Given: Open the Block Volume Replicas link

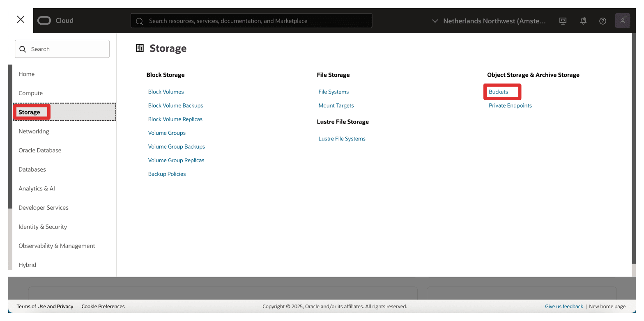Looking at the screenshot, I should click(175, 119).
